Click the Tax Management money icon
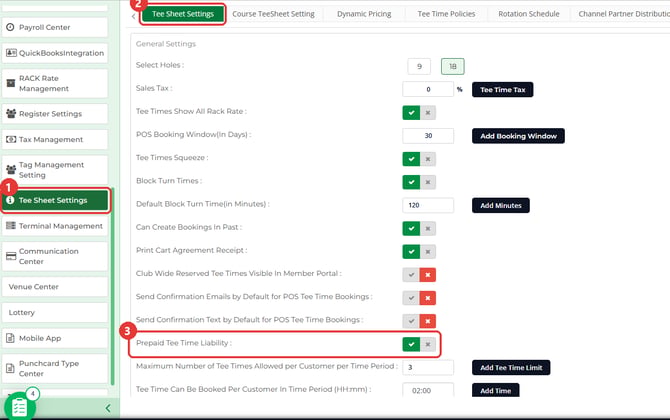Viewport: 670px width, 420px height. (x=11, y=139)
